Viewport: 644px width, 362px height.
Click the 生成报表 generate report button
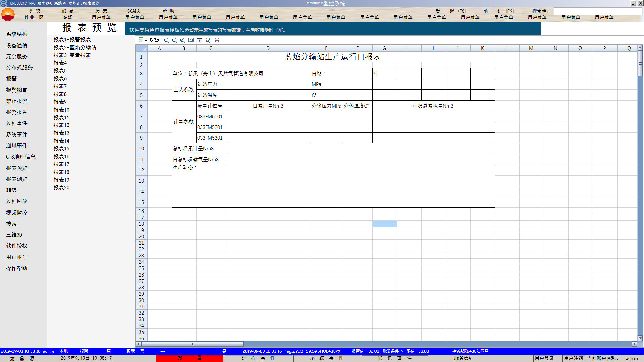pos(150,40)
